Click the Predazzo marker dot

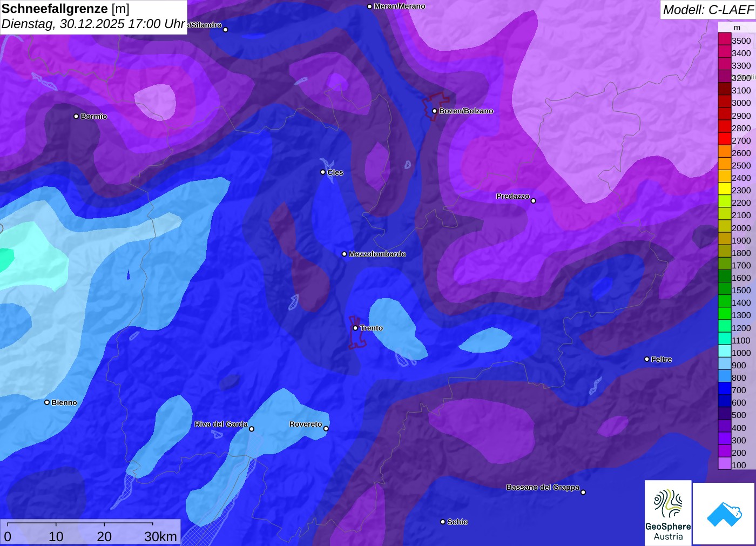click(534, 201)
